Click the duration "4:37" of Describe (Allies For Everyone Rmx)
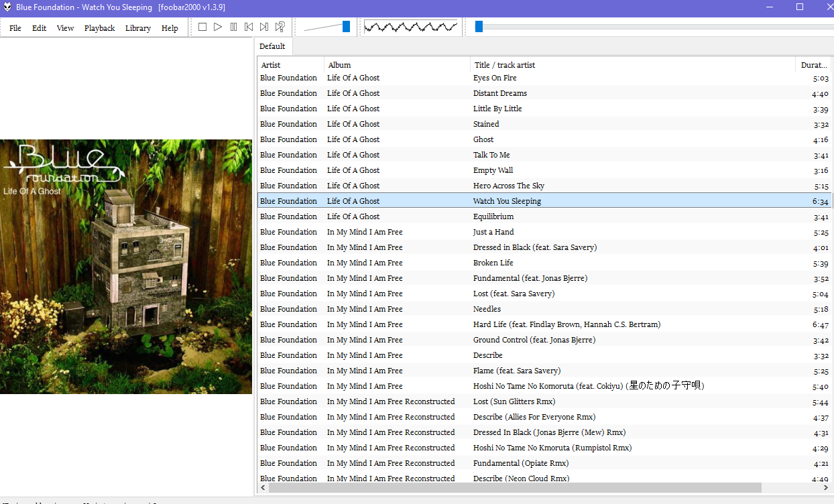The width and height of the screenshot is (834, 504). [820, 417]
